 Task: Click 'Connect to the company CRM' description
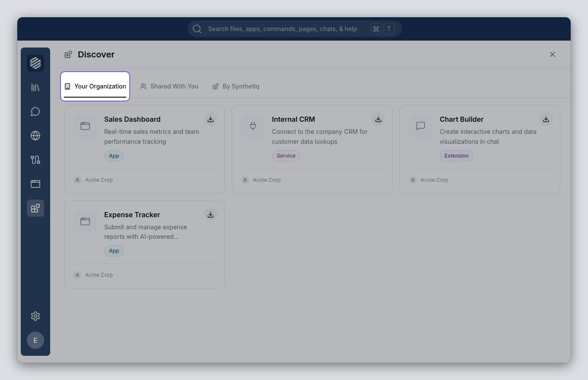pyautogui.click(x=320, y=136)
